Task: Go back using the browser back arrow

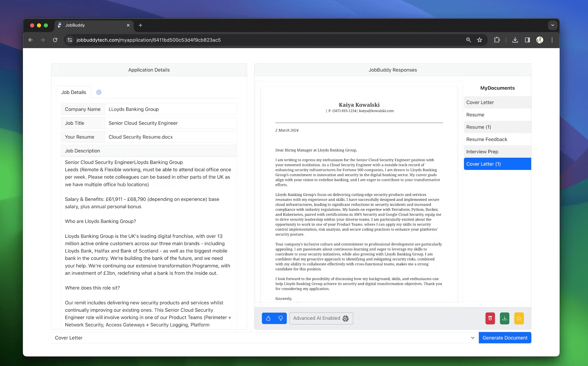Action: point(31,40)
